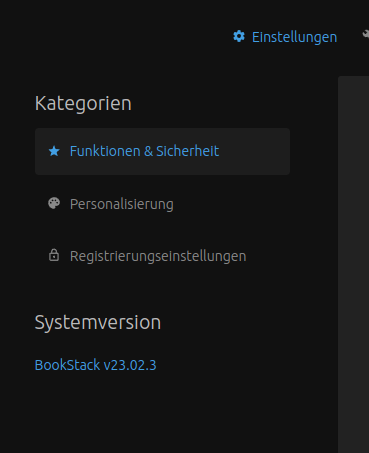Click the Systemversion heading
Screen dimensions: 369x453
[98, 322]
